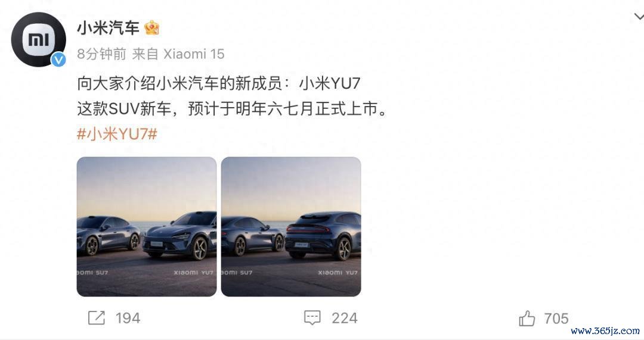Click the 8分钟前 timestamp
The image size is (644, 340).
click(101, 54)
